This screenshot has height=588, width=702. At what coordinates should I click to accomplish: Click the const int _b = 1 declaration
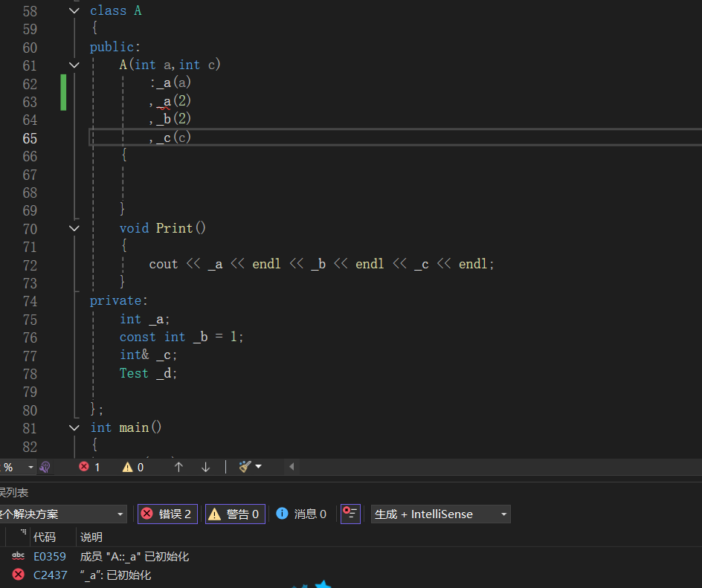[181, 337]
